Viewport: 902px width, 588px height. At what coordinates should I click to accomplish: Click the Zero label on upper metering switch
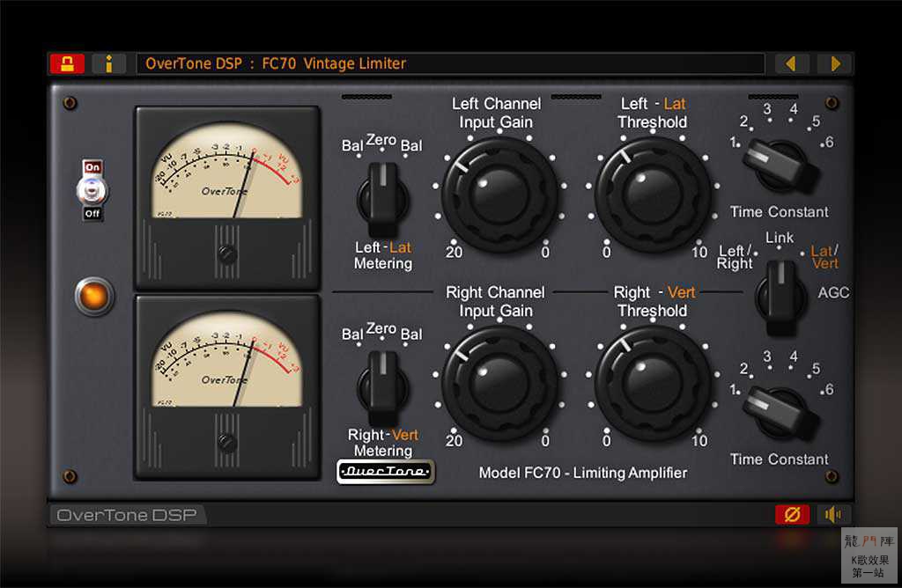pyautogui.click(x=381, y=140)
